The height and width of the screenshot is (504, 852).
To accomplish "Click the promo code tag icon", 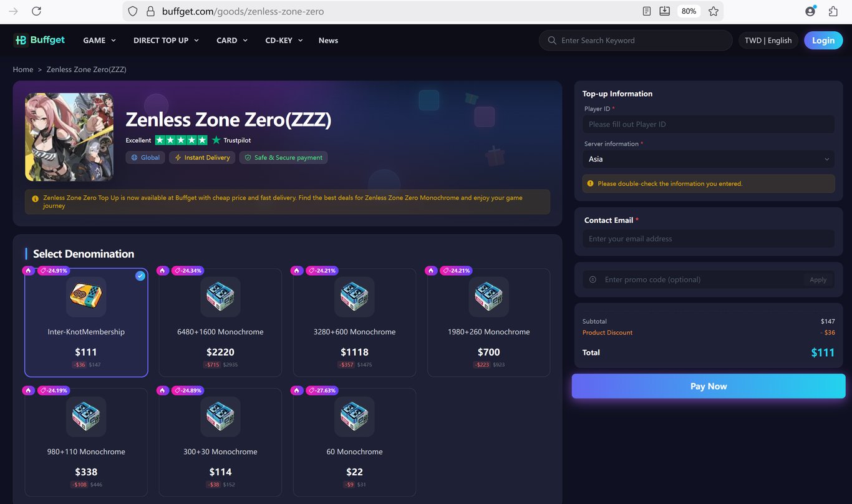I will pyautogui.click(x=593, y=279).
